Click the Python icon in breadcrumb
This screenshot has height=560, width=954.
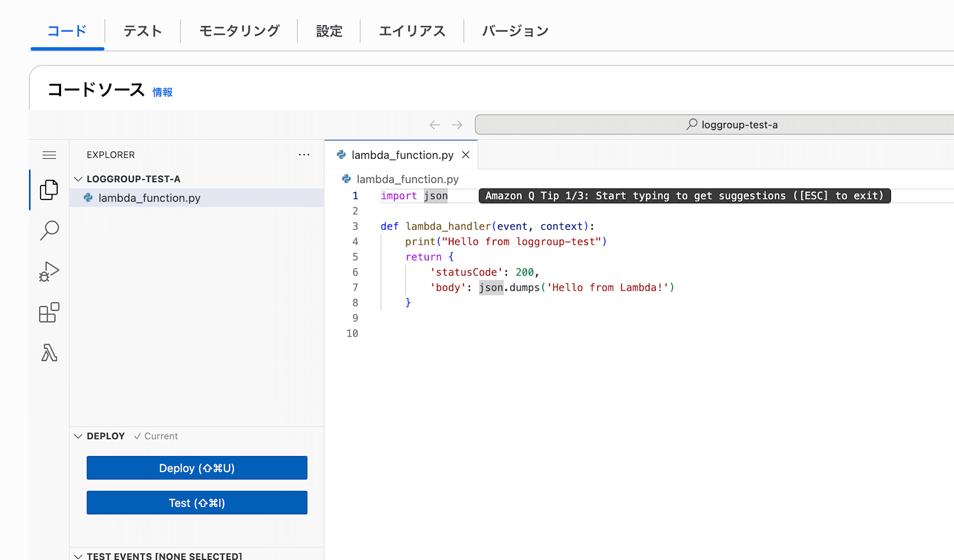point(346,179)
